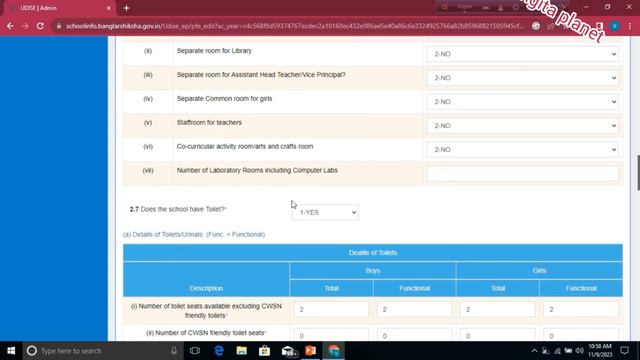Click the volume icon in system tray
The image size is (640, 360).
[580, 351]
